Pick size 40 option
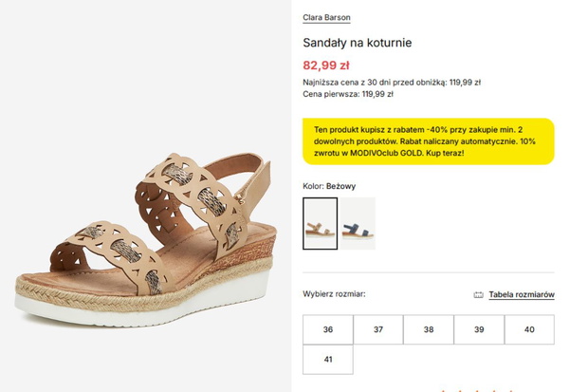 point(529,329)
